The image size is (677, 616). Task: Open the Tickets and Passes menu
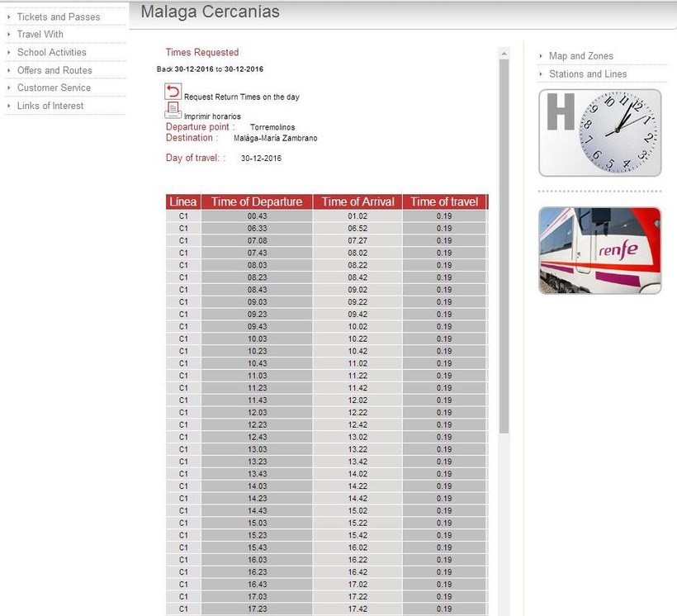[59, 17]
